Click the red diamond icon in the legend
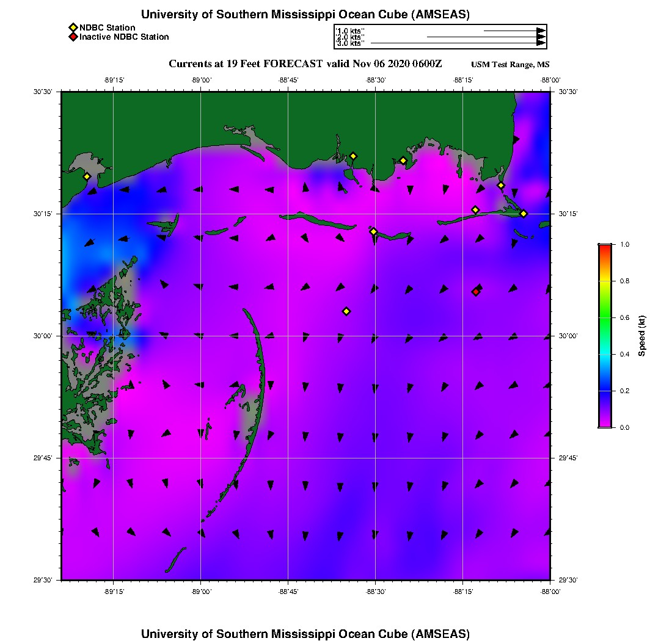Viewport: 672px width, 641px height. 73,37
